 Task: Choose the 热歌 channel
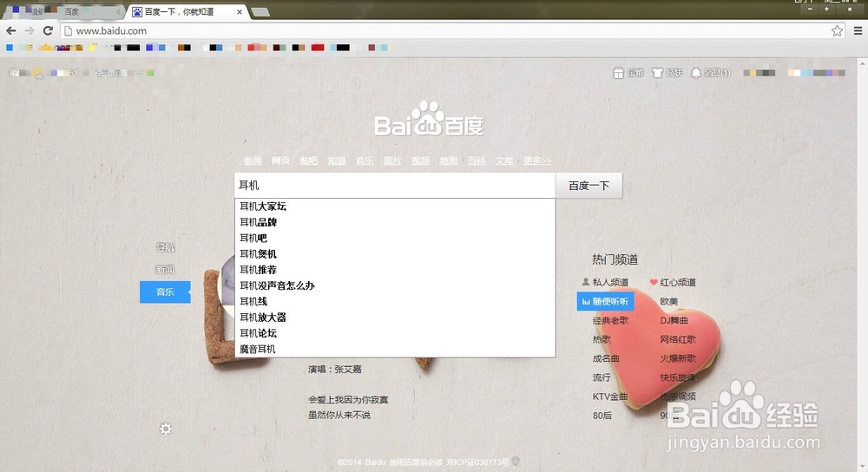[602, 339]
